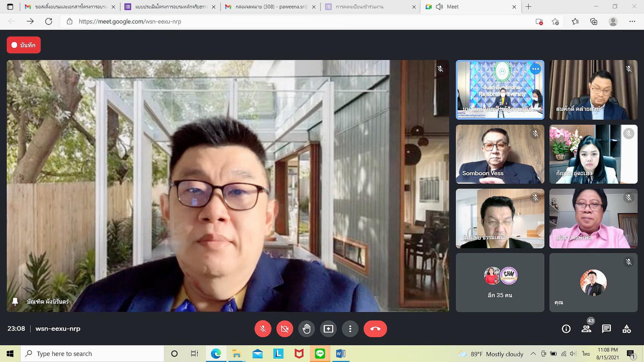Open browser settings and more menu

632,21
